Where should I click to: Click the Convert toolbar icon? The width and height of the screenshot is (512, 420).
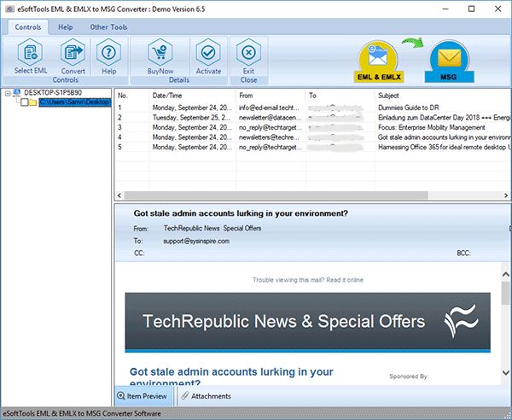pyautogui.click(x=73, y=52)
